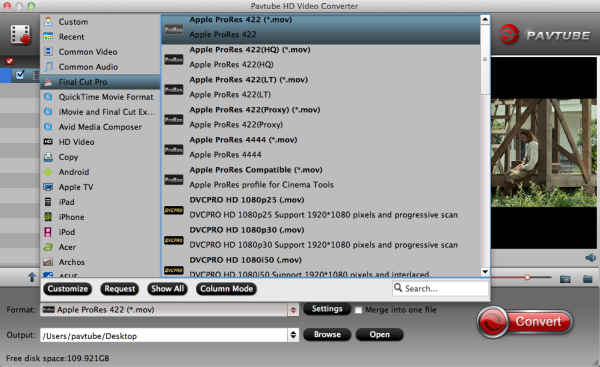
Task: Open the snapshot folder icon
Action: tap(588, 279)
